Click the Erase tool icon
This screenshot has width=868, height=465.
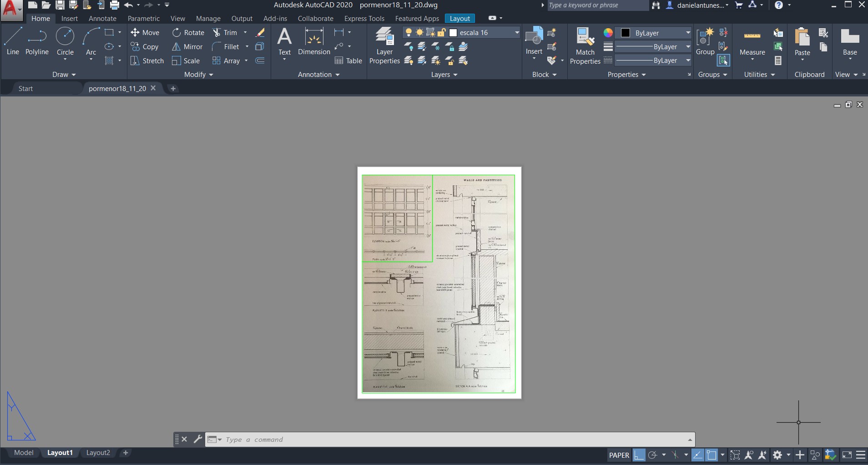pos(260,32)
